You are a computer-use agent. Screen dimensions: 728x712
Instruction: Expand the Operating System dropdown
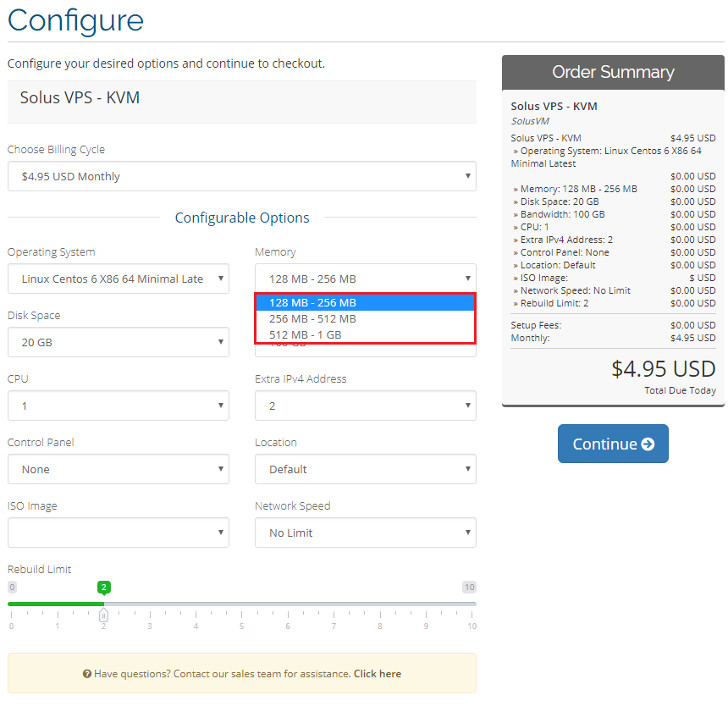coord(119,279)
